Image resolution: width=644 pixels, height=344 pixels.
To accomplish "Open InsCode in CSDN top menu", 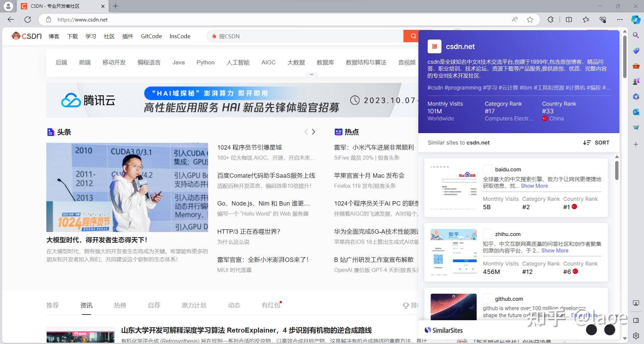I will click(180, 36).
